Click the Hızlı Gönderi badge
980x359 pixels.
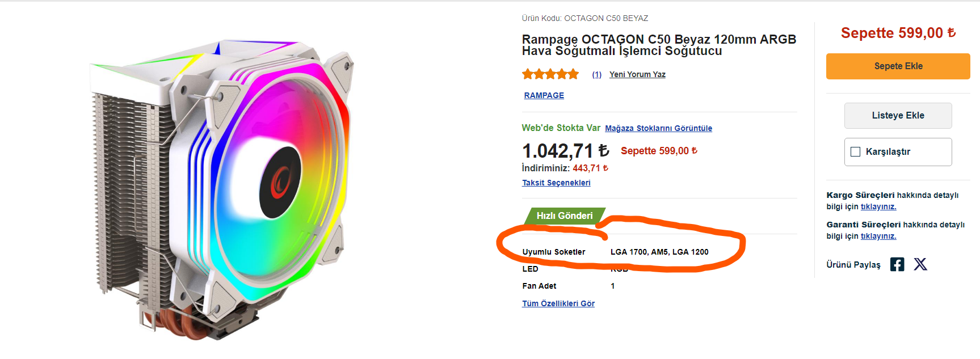[564, 216]
